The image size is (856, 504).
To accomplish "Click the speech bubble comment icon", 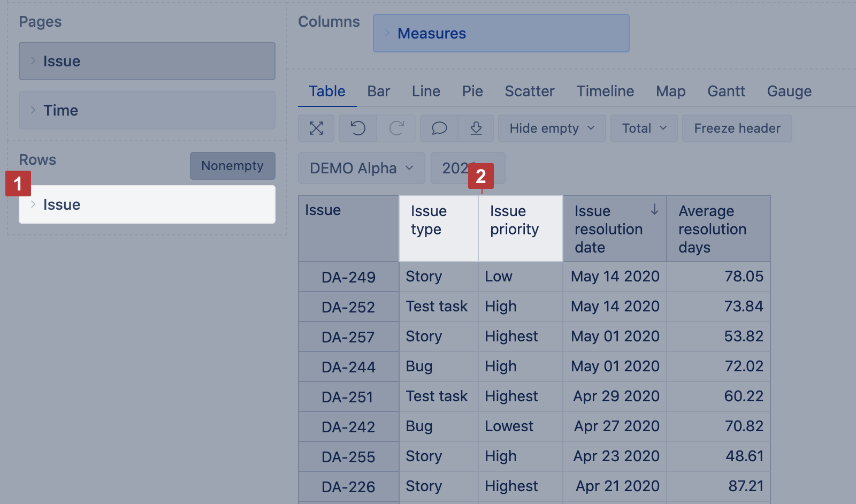I will (x=439, y=128).
